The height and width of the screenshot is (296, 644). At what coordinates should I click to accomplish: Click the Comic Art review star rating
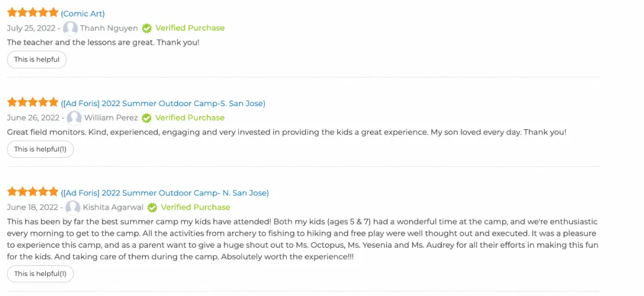[x=33, y=13]
